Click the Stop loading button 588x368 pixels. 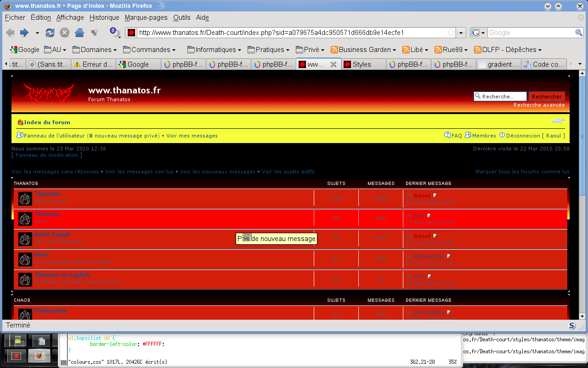pyautogui.click(x=65, y=33)
